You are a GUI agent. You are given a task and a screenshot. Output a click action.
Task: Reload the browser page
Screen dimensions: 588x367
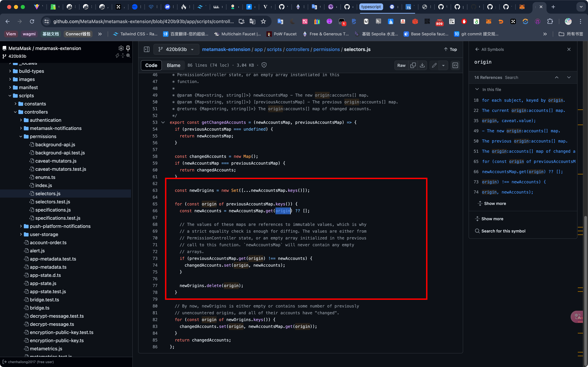32,21
